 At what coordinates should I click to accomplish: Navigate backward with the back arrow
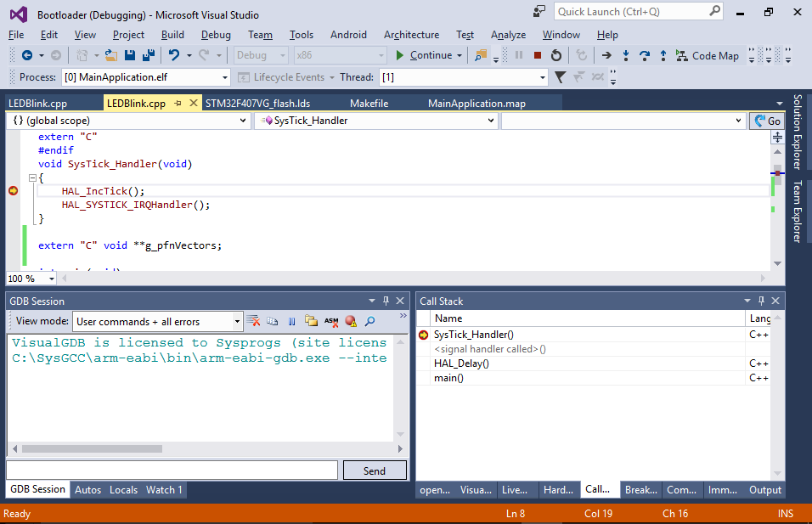(x=27, y=55)
